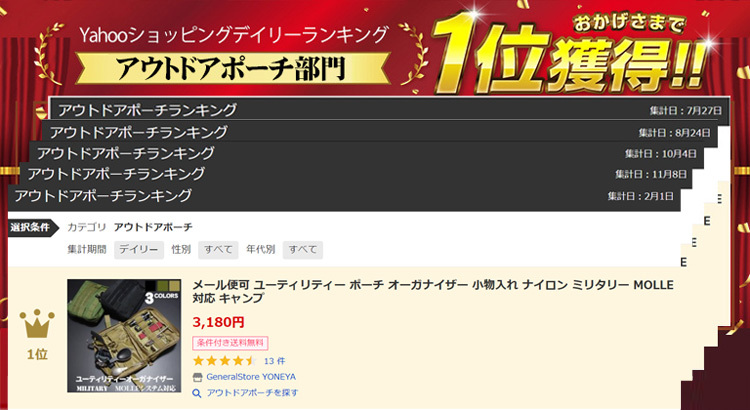Click the 13 件 reviews link
This screenshot has height=410, width=750.
tap(275, 361)
